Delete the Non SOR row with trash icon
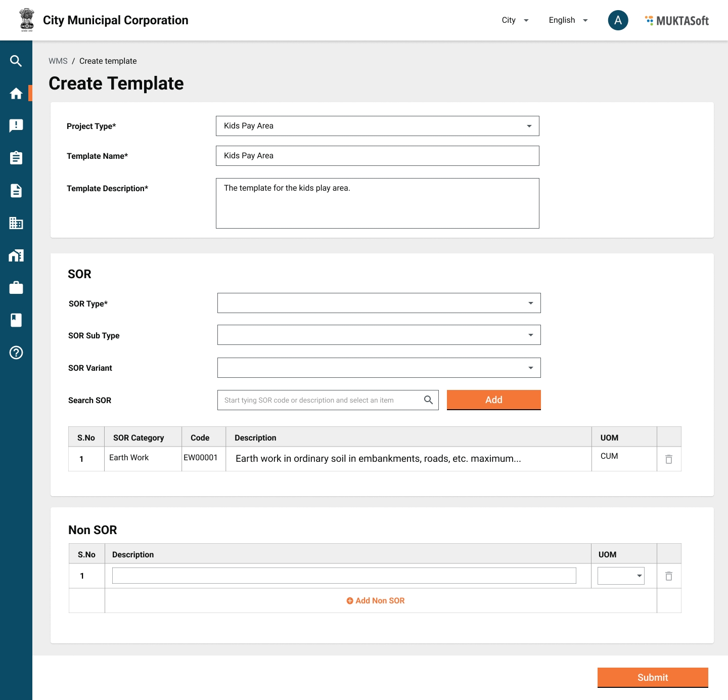 pyautogui.click(x=668, y=576)
